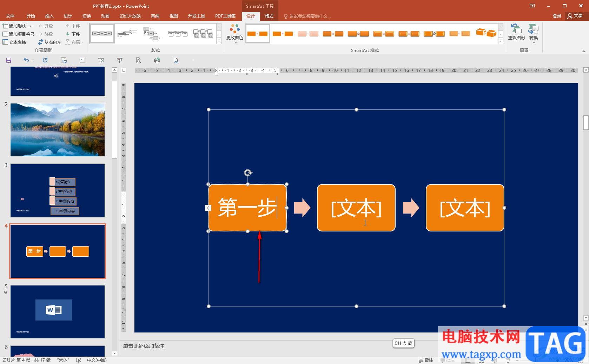Select the step-up process layout thumbnail
Viewport: 589px width, 364px height.
[x=127, y=34]
